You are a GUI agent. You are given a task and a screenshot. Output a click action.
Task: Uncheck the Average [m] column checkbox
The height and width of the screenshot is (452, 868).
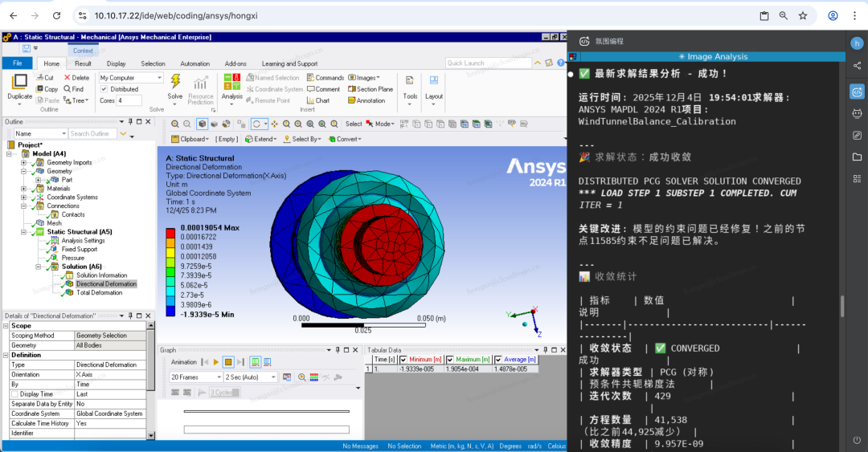coord(498,360)
